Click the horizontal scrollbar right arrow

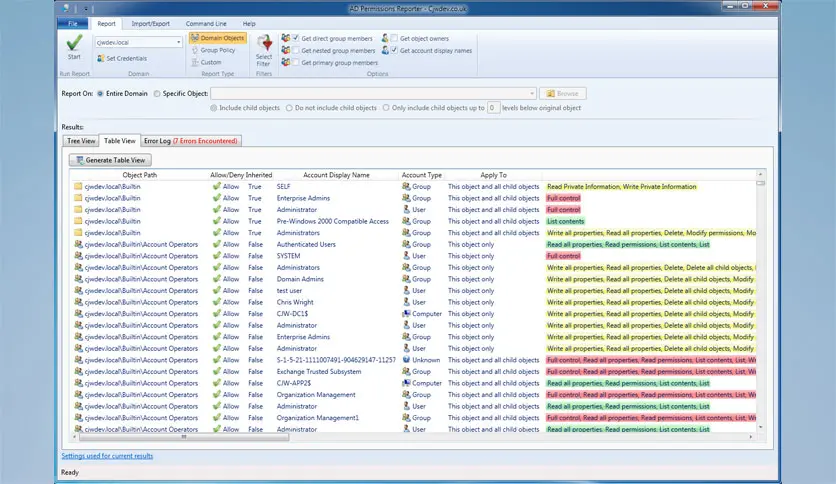click(x=751, y=437)
